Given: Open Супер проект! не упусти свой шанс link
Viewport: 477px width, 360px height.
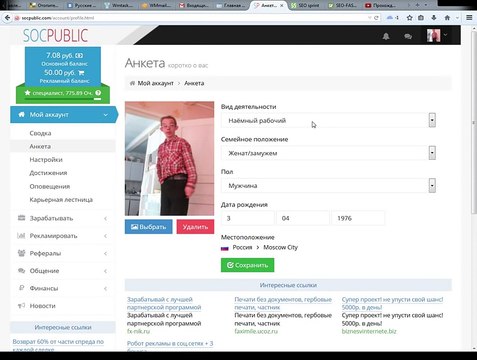Looking at the screenshot, I should point(392,303).
